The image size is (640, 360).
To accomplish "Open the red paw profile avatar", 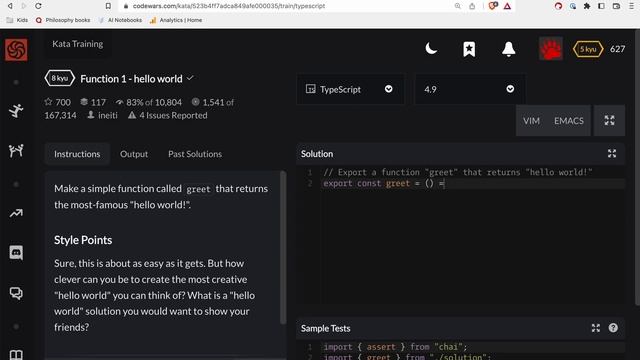I will pyautogui.click(x=551, y=49).
